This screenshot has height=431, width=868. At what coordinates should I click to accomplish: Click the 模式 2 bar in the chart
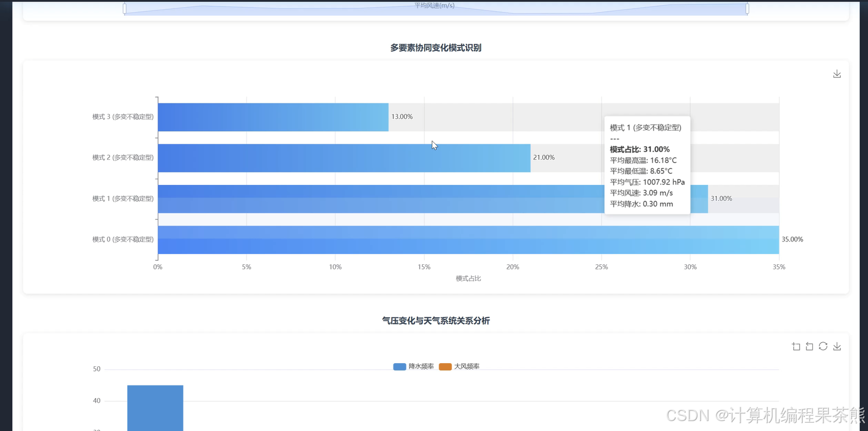click(344, 158)
